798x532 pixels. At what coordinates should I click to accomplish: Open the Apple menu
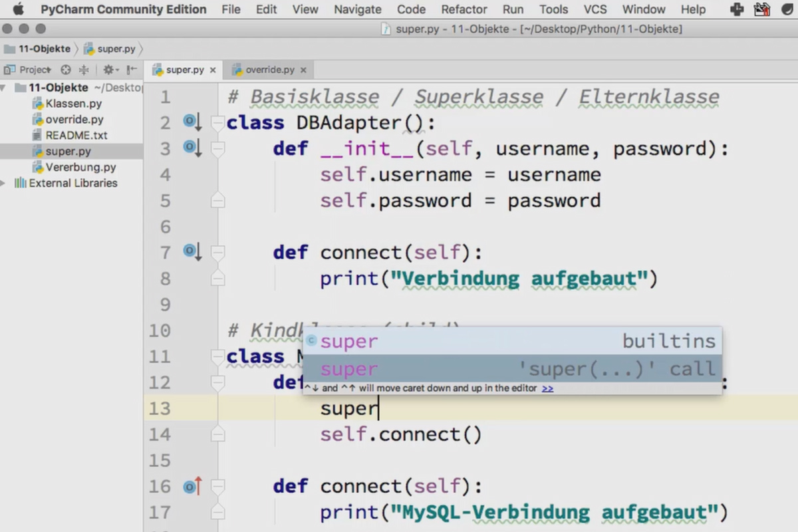coord(18,9)
